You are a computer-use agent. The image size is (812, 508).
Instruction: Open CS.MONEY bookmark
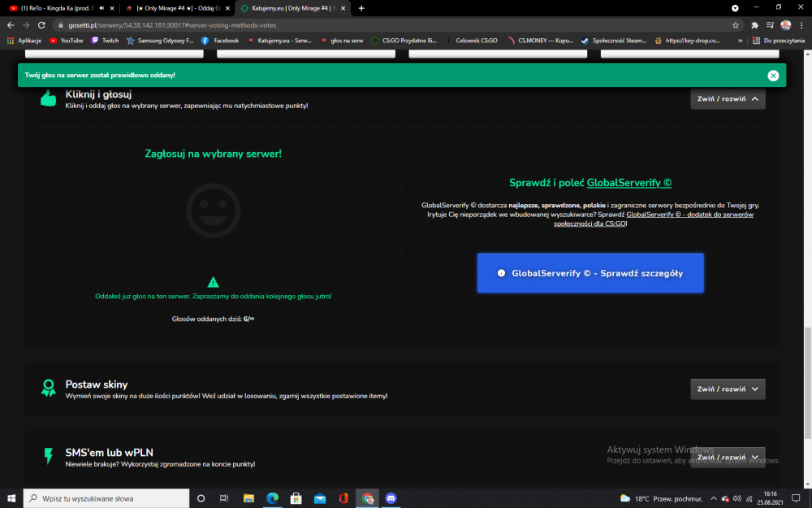pos(540,41)
